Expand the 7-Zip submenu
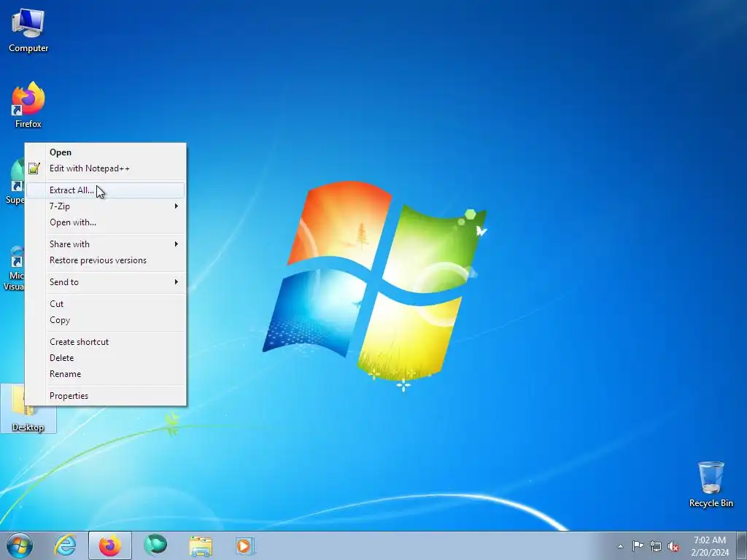Viewport: 747px width, 560px height. [x=106, y=206]
